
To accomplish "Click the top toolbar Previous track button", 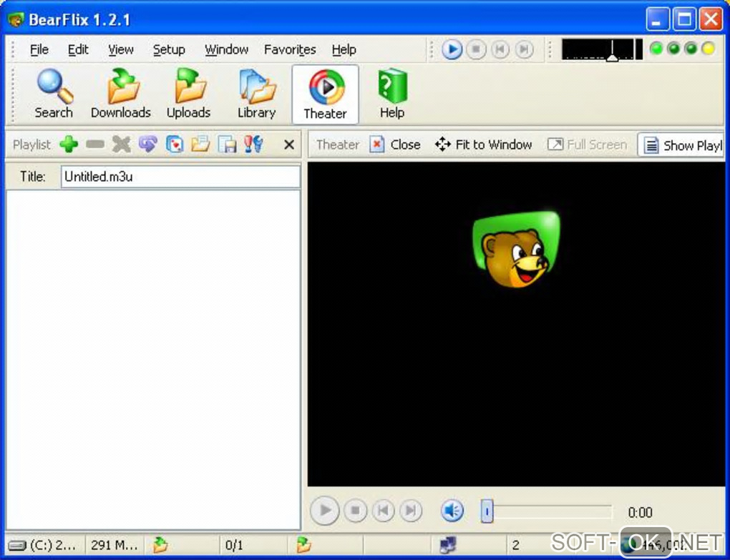I will click(x=500, y=49).
